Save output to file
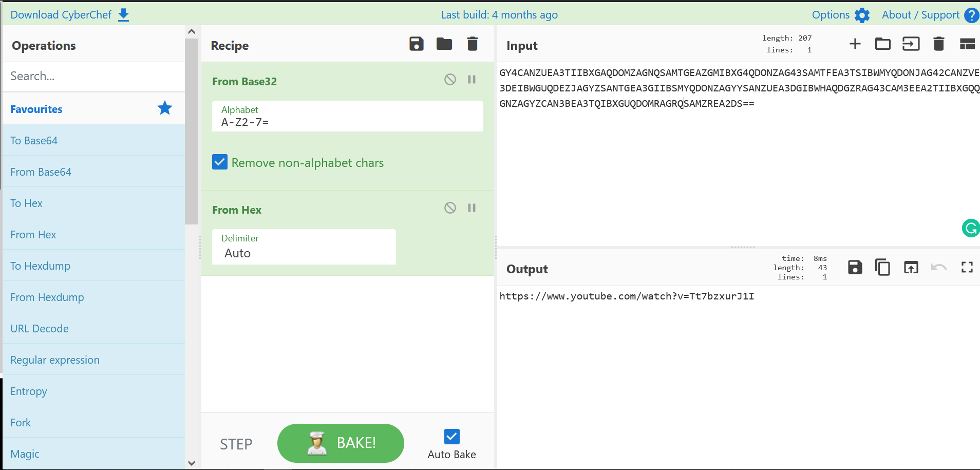Image resolution: width=980 pixels, height=470 pixels. click(855, 267)
